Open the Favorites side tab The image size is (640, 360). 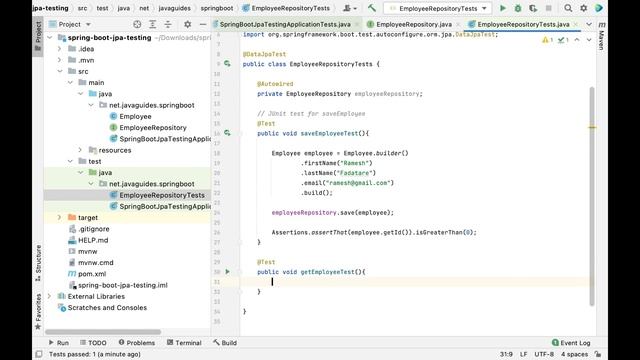(x=38, y=311)
